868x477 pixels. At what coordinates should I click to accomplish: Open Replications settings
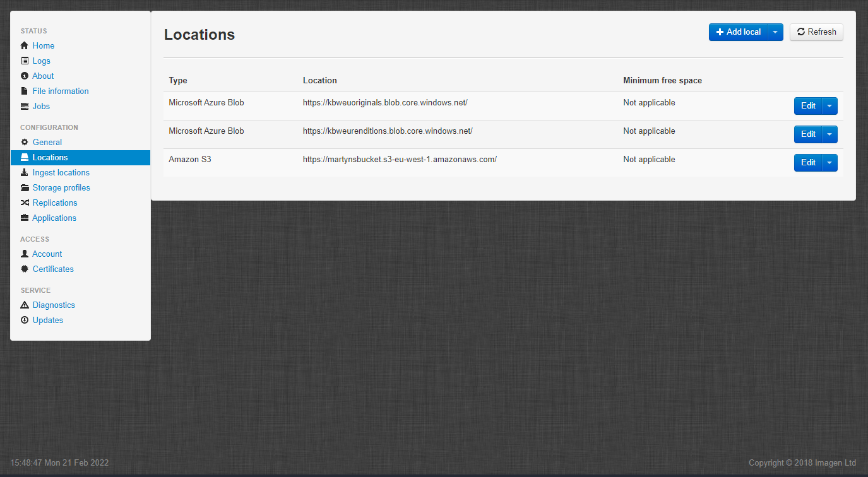(x=55, y=203)
